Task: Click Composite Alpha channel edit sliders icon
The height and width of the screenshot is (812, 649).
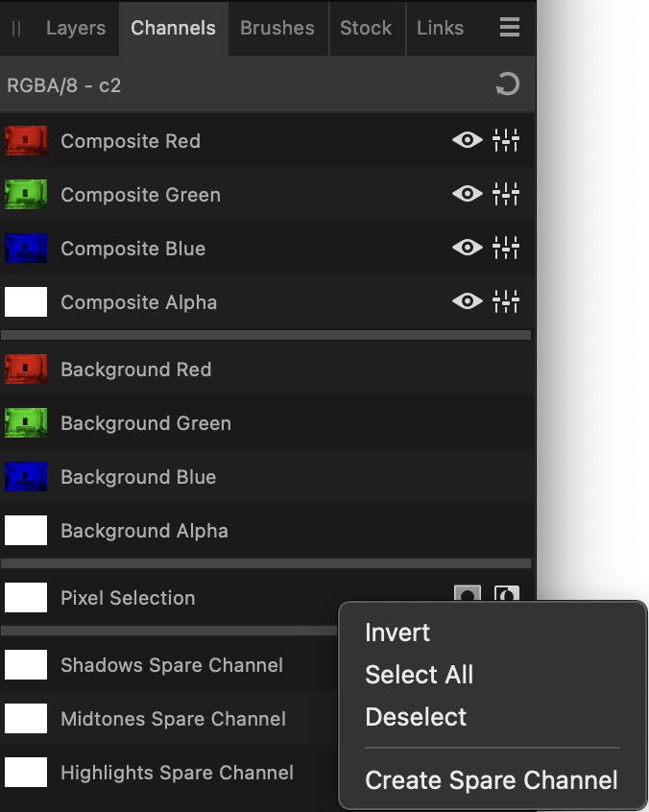Action: click(506, 302)
